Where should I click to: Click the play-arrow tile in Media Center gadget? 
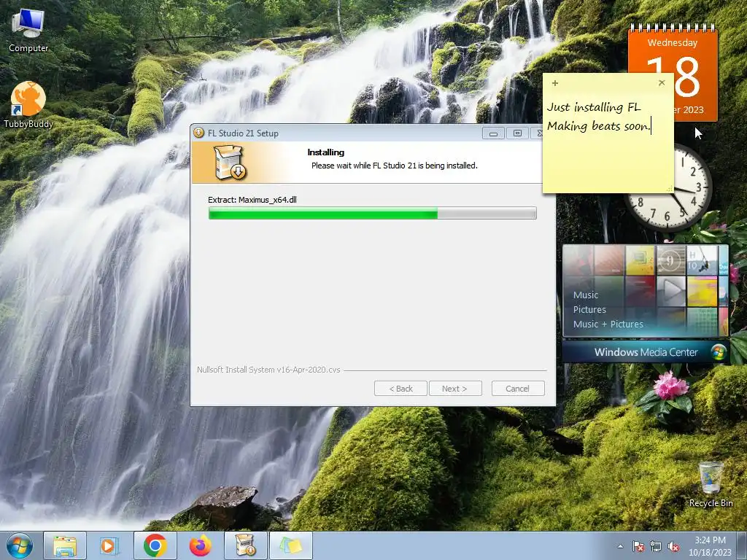coord(671,291)
